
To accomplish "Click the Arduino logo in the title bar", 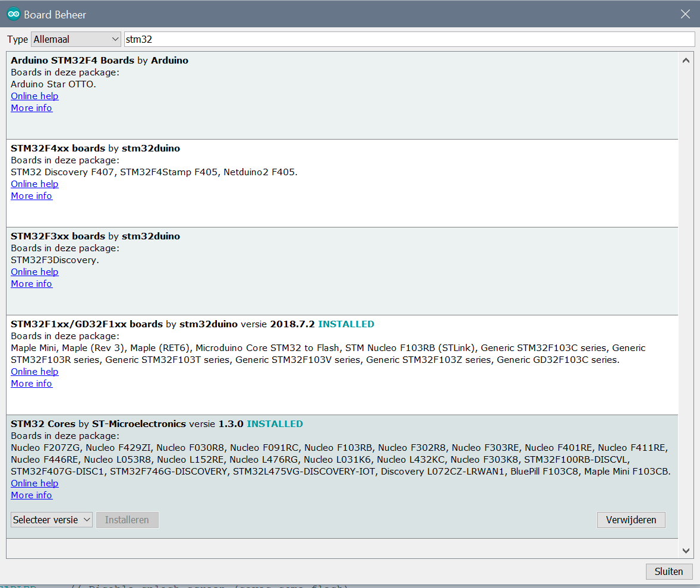I will click(x=13, y=14).
